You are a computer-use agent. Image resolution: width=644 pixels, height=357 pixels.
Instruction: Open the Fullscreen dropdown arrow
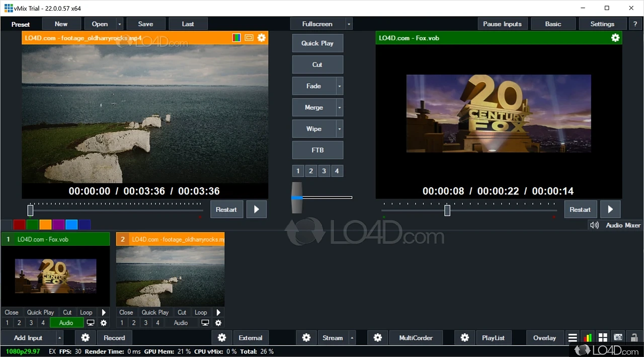[348, 23]
